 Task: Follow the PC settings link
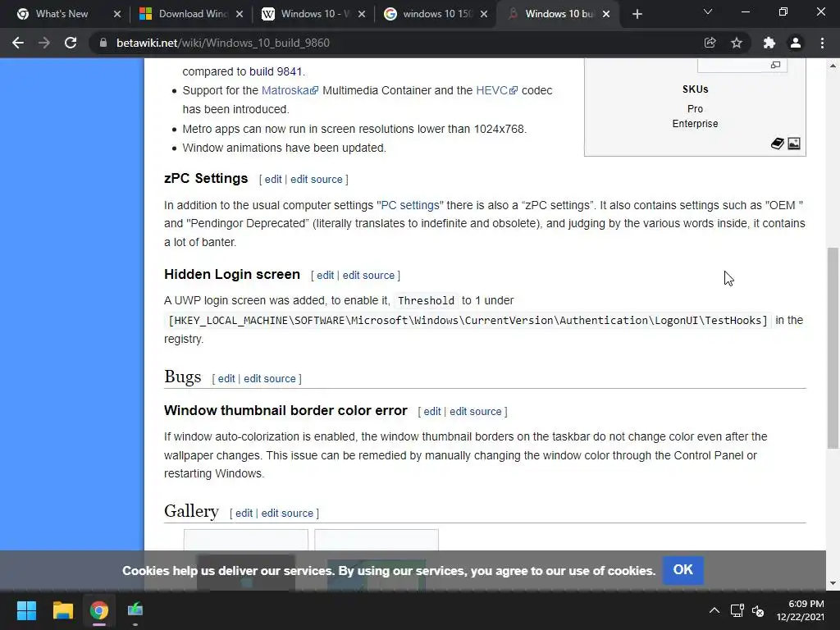(410, 205)
